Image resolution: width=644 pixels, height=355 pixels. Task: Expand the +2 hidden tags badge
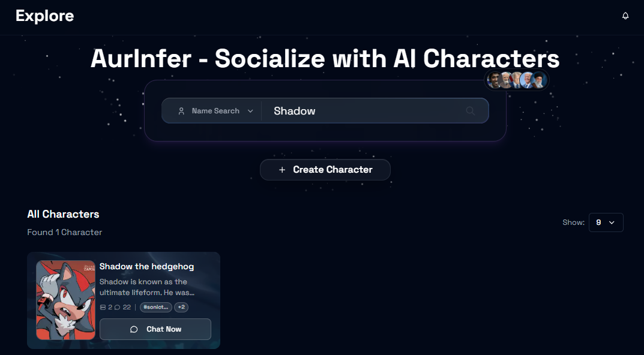coord(181,307)
